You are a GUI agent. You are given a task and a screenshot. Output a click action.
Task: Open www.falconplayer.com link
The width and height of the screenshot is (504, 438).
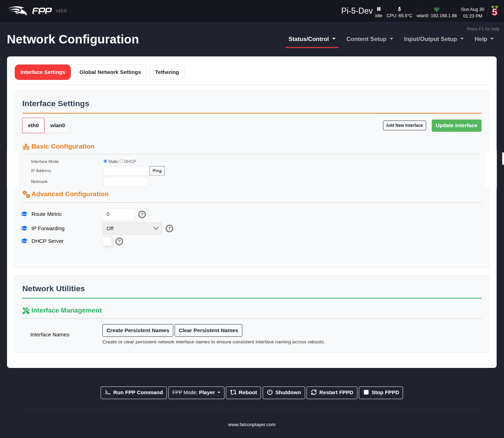[252, 425]
